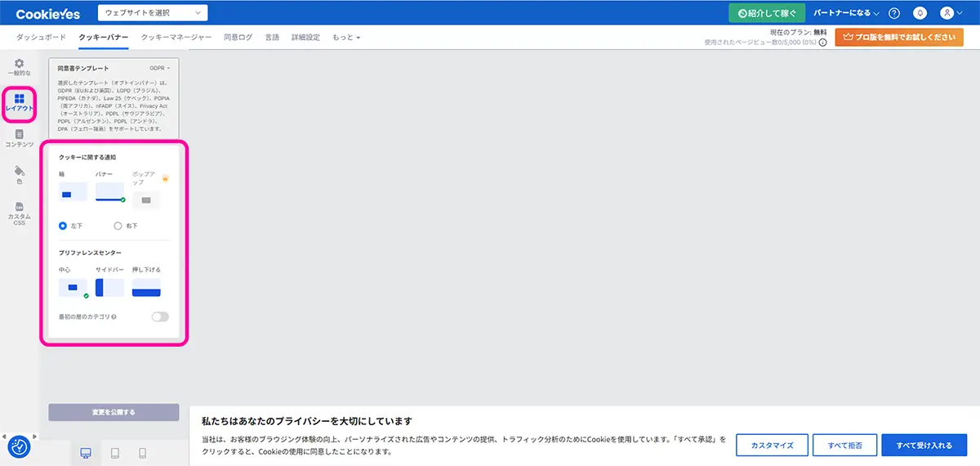Screen dimensions: 980x466
Task: Select the レイアウト layout sidebar icon
Action: (19, 99)
